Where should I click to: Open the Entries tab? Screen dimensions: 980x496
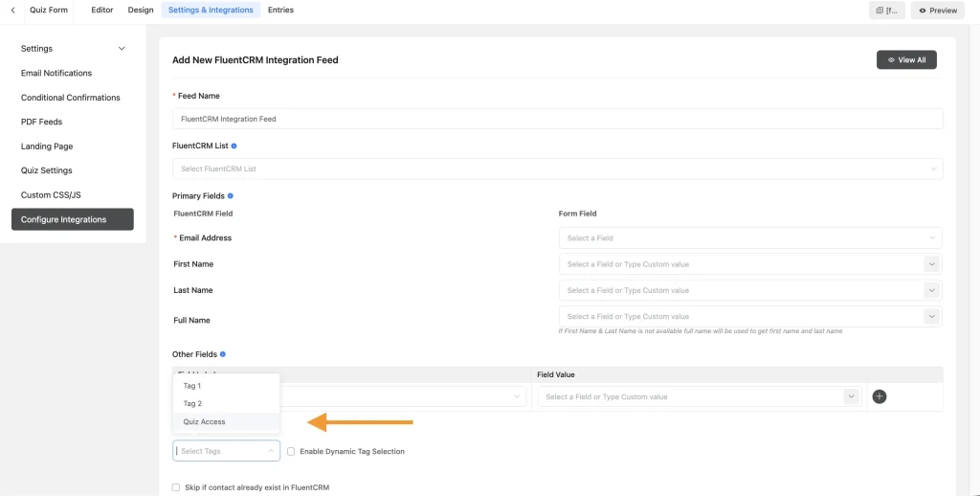(x=280, y=10)
